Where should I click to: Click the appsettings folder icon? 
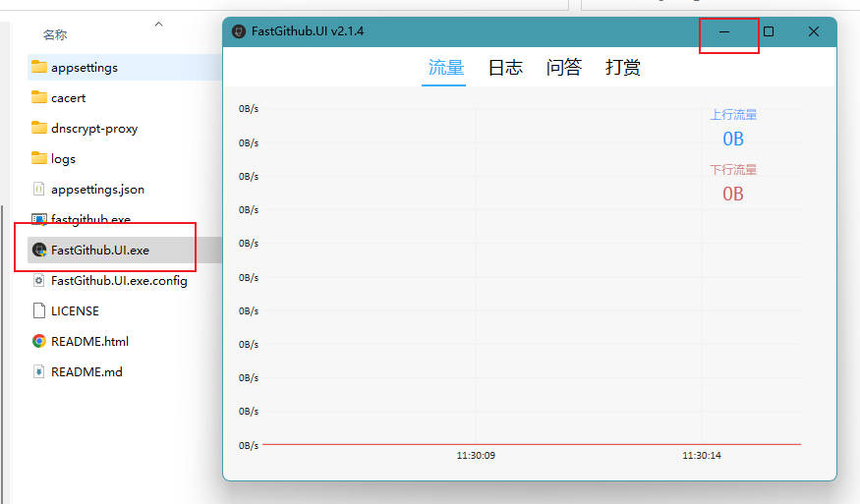[x=39, y=68]
